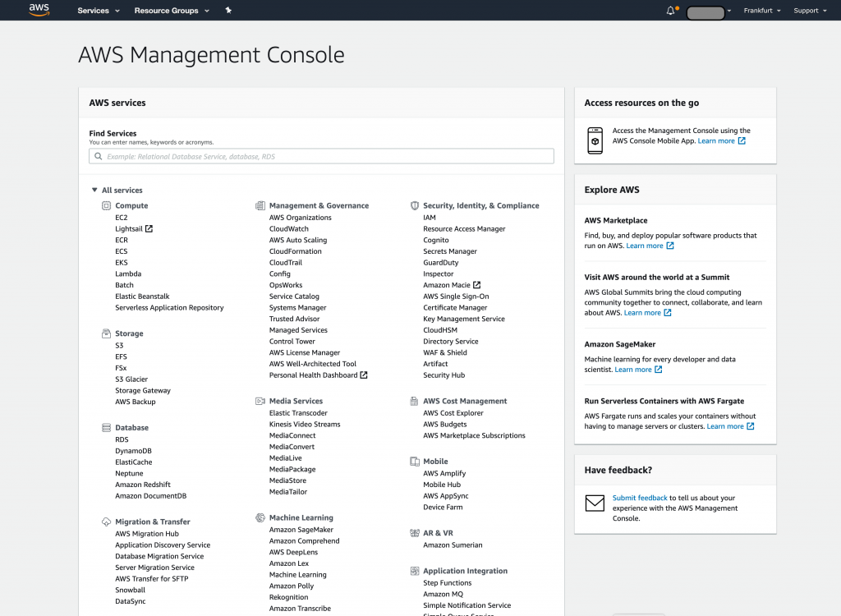Open the notifications bell icon
This screenshot has width=841, height=616.
coord(670,11)
